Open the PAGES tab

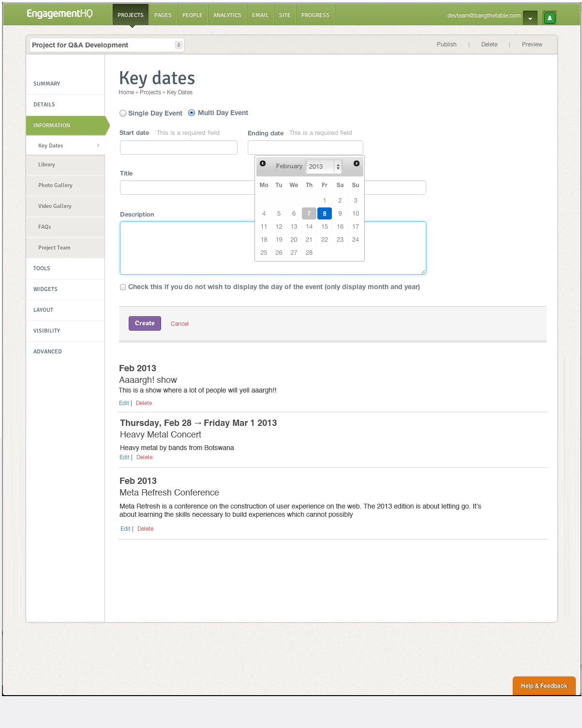[x=163, y=15]
